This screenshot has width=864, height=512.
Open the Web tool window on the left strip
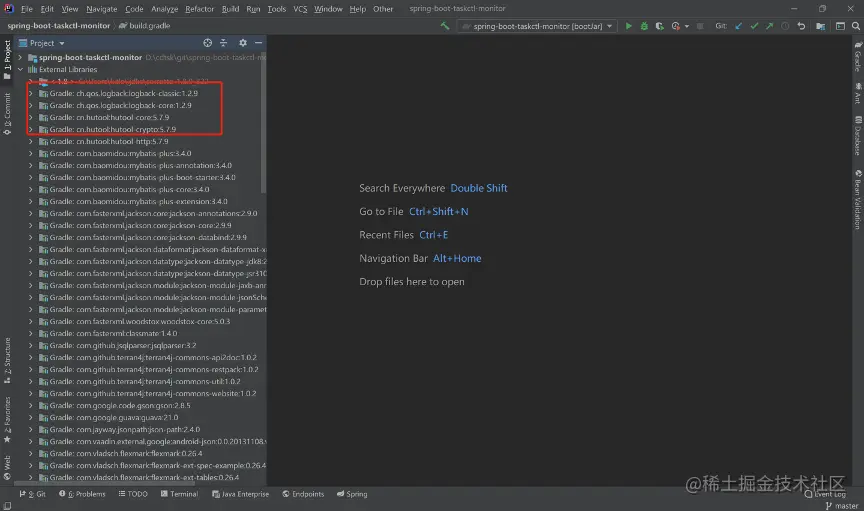pos(7,468)
